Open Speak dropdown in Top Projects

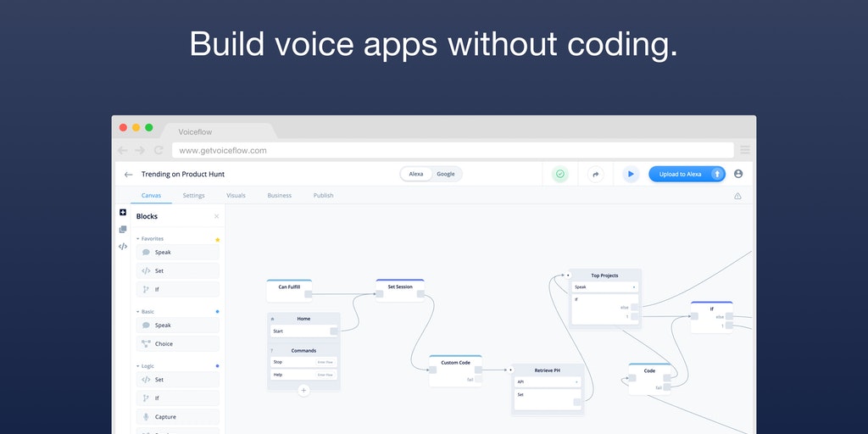click(x=604, y=287)
